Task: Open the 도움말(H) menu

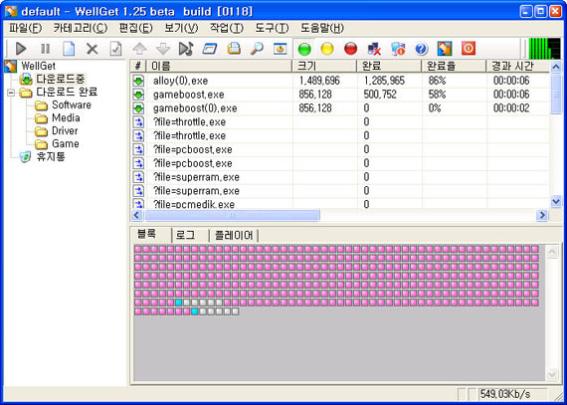Action: pyautogui.click(x=322, y=28)
